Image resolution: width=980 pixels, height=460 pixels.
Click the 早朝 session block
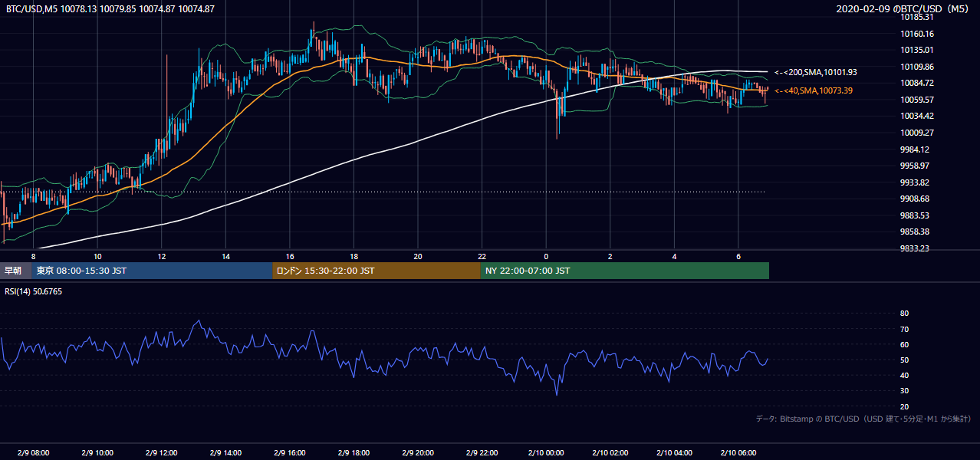[x=15, y=271]
